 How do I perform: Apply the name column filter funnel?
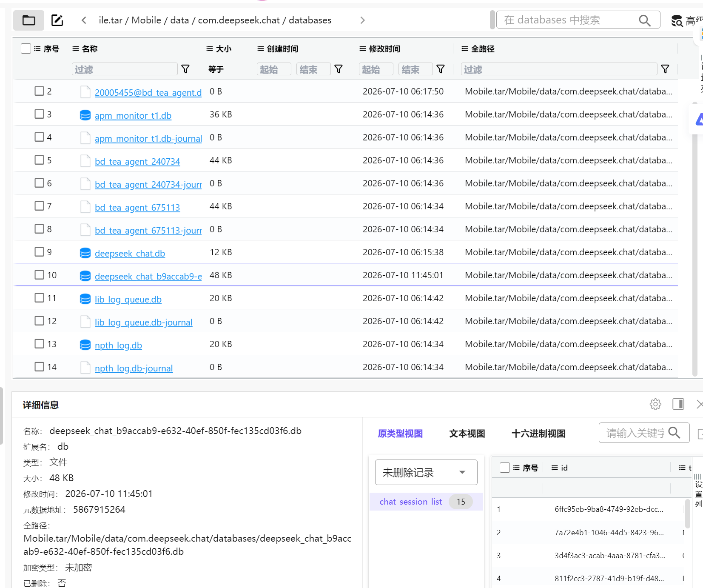(x=185, y=69)
